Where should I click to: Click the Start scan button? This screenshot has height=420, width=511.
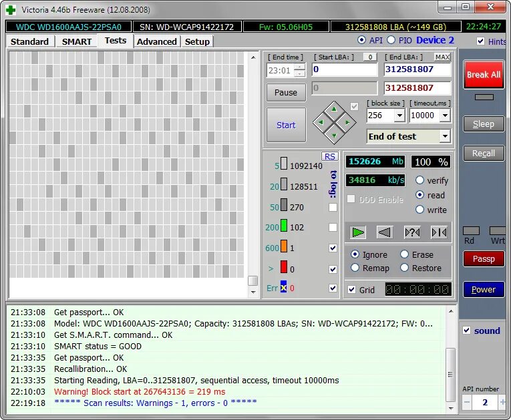286,125
